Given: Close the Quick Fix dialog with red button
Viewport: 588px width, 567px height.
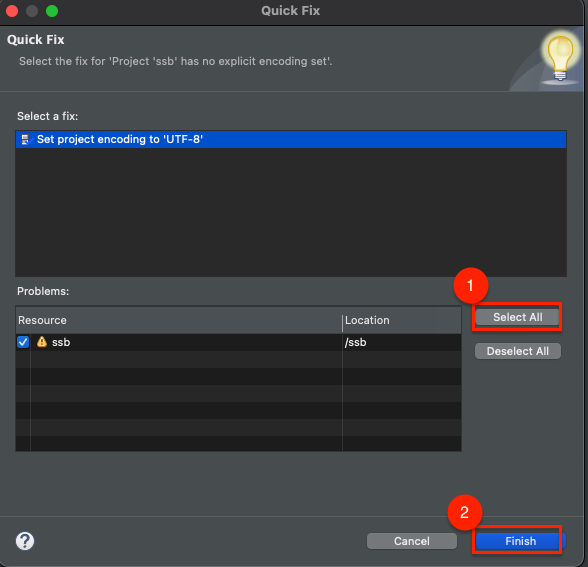Looking at the screenshot, I should (x=12, y=11).
